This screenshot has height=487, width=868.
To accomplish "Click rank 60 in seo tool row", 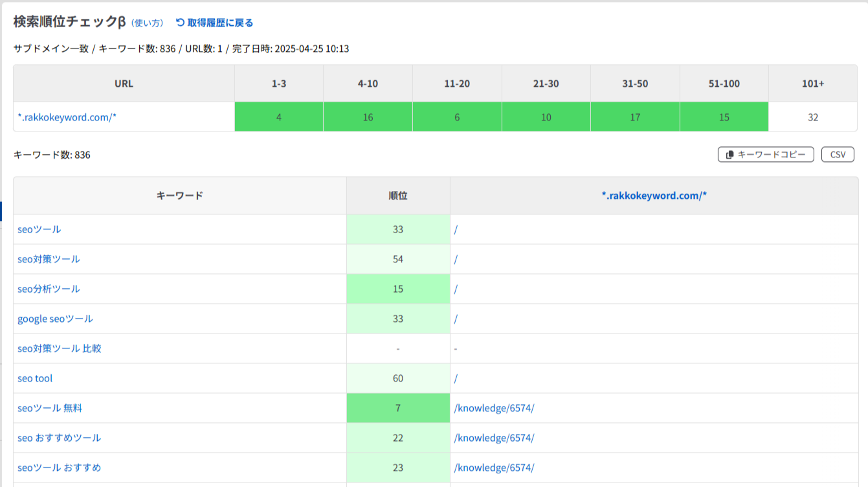I will 398,378.
